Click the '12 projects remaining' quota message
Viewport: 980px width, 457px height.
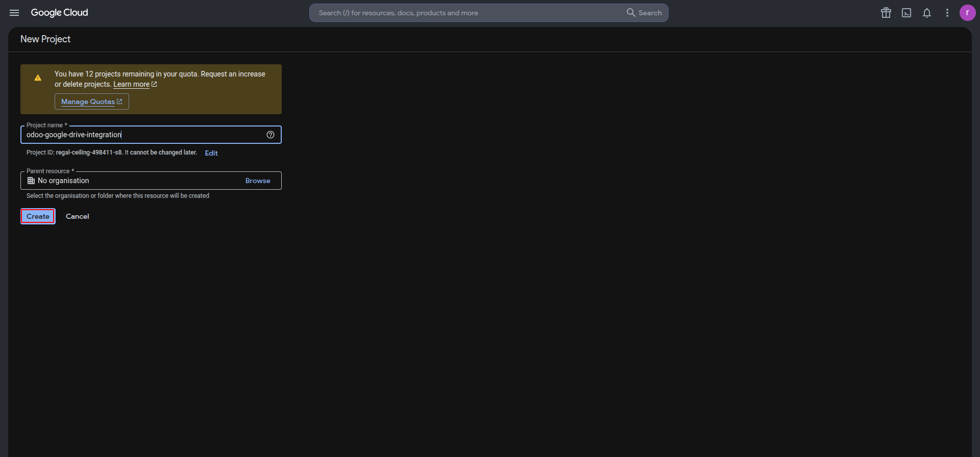[160, 79]
